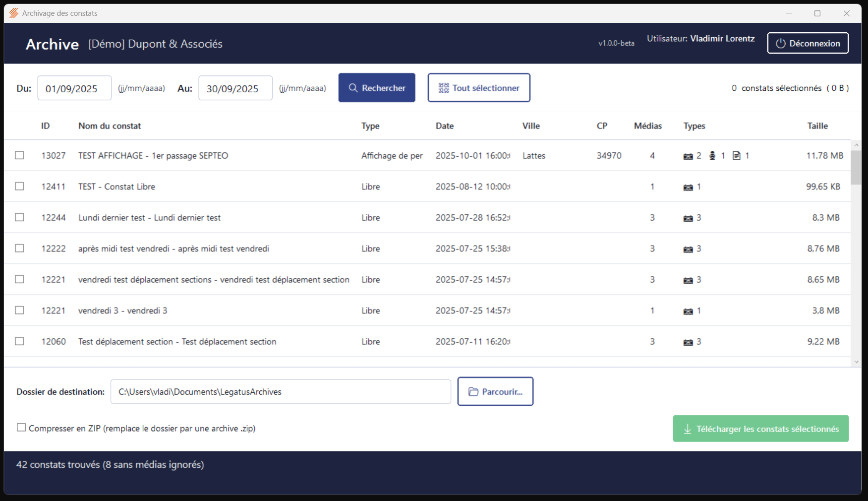Check the box for constat 13027
The image size is (868, 501).
point(20,155)
